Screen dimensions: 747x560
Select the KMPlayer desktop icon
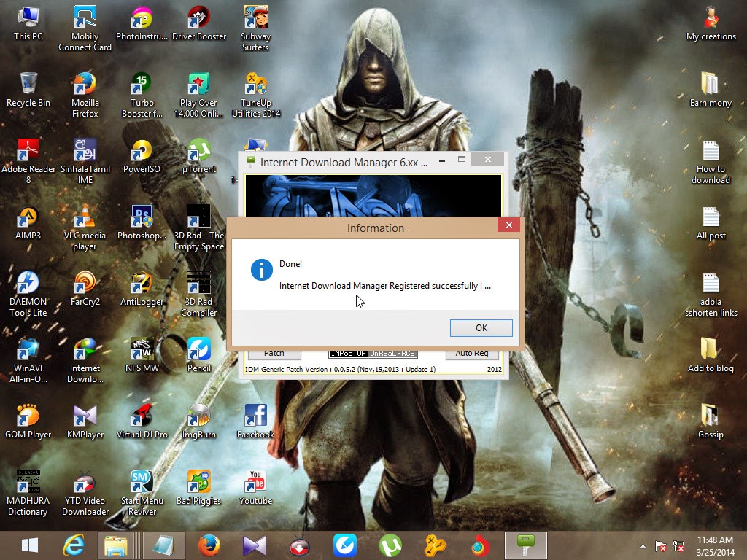[85, 421]
